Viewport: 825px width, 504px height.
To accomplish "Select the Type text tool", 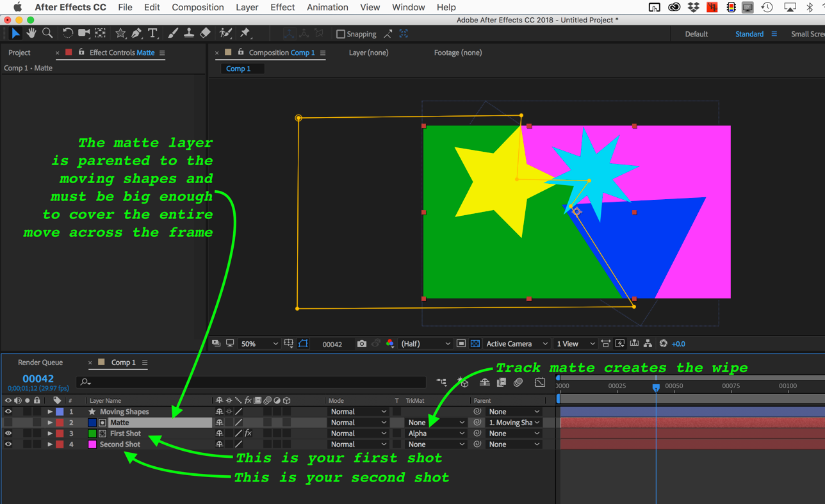I will coord(152,33).
